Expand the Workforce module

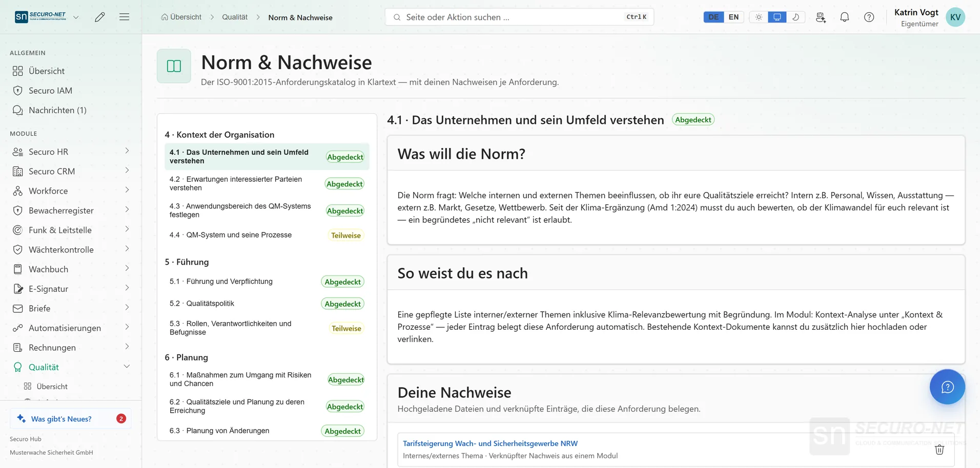coord(127,190)
